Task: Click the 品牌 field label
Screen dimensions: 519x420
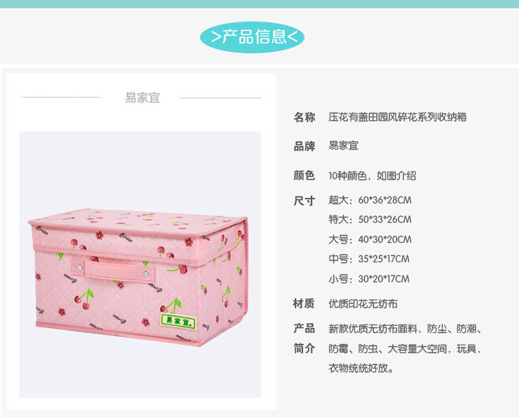Action: pyautogui.click(x=304, y=146)
